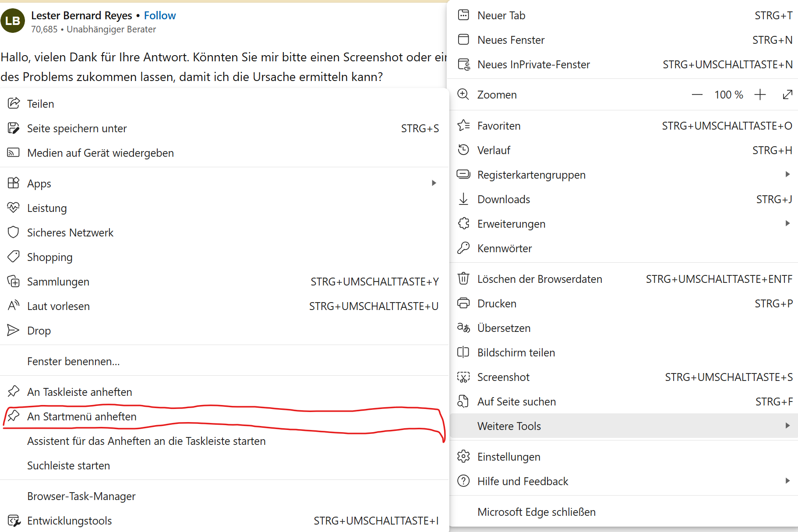798x532 pixels.
Task: Click the trash icon for Löschen der Browserdaten
Action: (x=463, y=279)
